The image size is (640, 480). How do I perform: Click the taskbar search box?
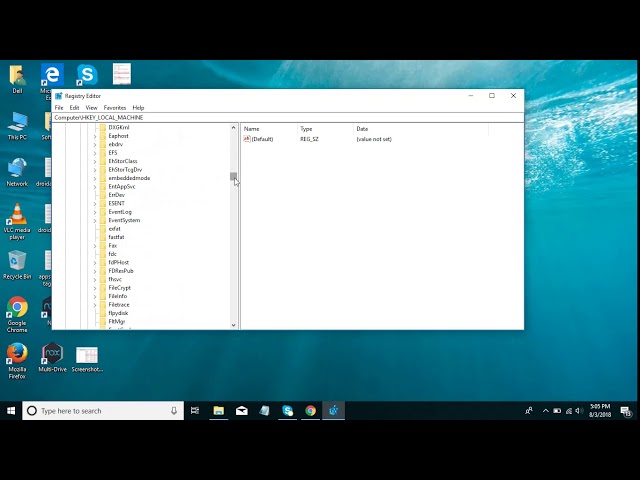tap(103, 411)
